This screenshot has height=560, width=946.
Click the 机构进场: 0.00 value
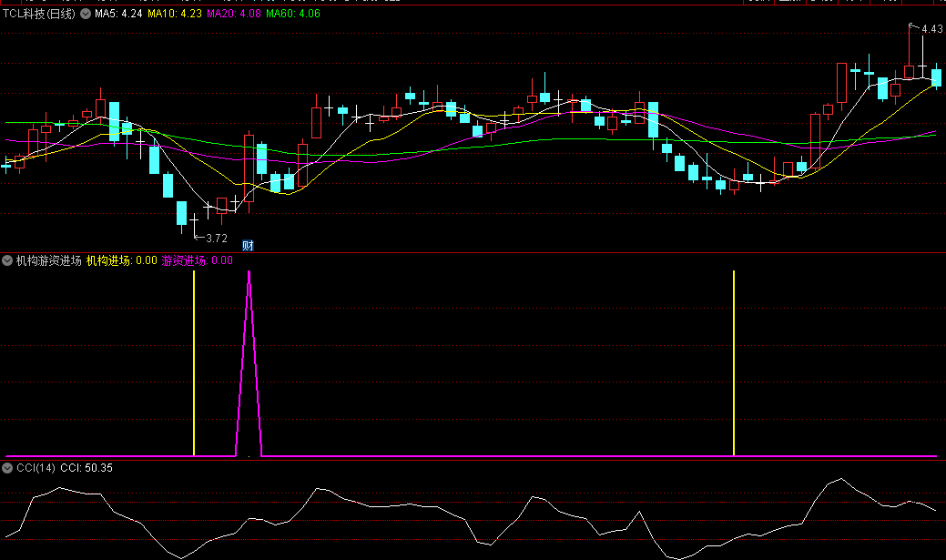(x=121, y=260)
